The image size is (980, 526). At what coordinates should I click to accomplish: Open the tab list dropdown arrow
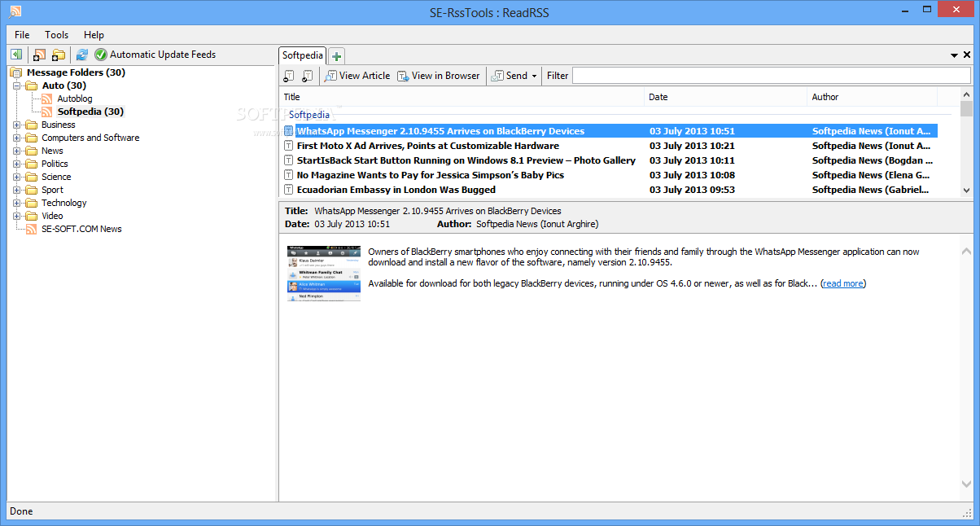(x=954, y=55)
